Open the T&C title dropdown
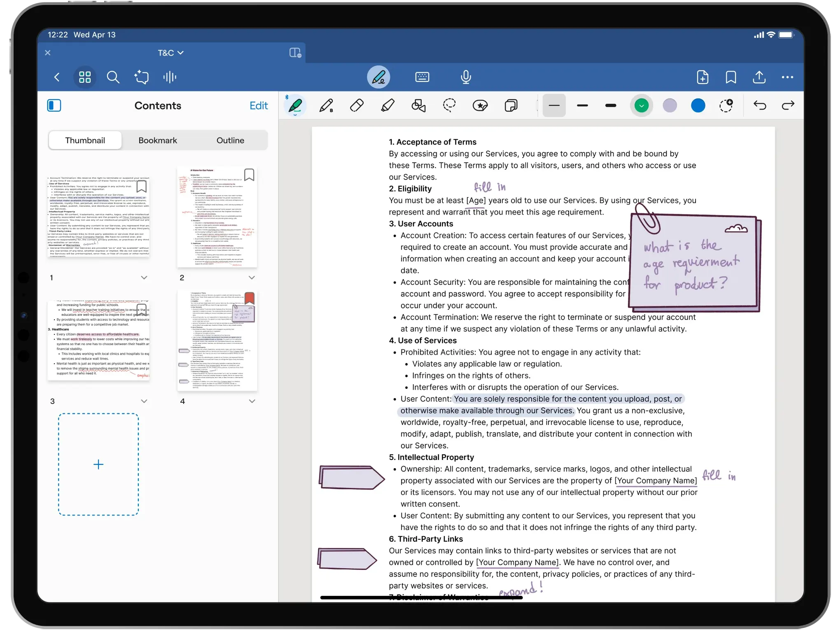840x630 pixels. click(170, 53)
